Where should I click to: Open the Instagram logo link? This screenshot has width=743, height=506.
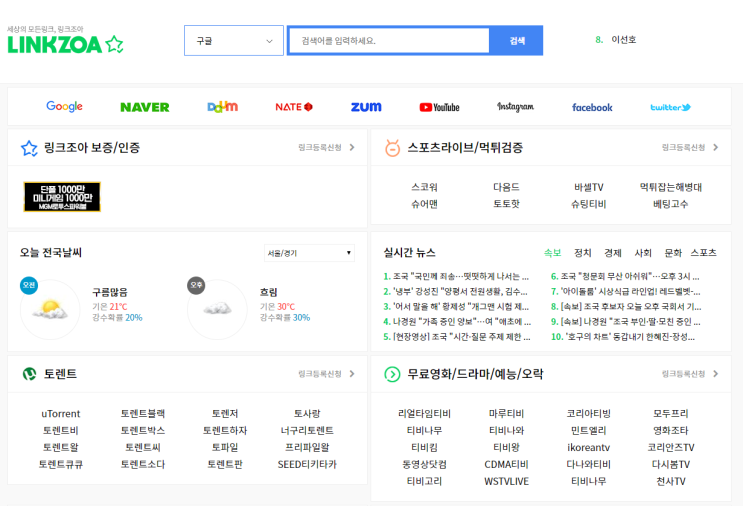(x=515, y=107)
